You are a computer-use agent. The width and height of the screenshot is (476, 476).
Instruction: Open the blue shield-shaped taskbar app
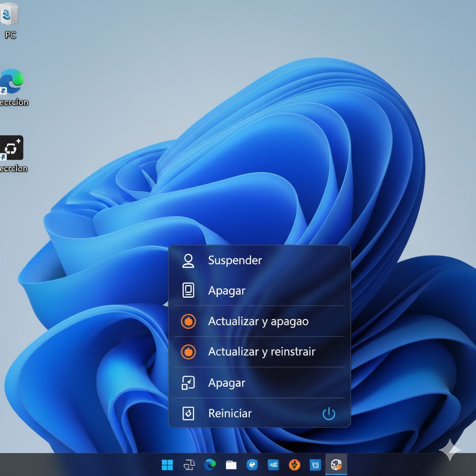click(252, 465)
